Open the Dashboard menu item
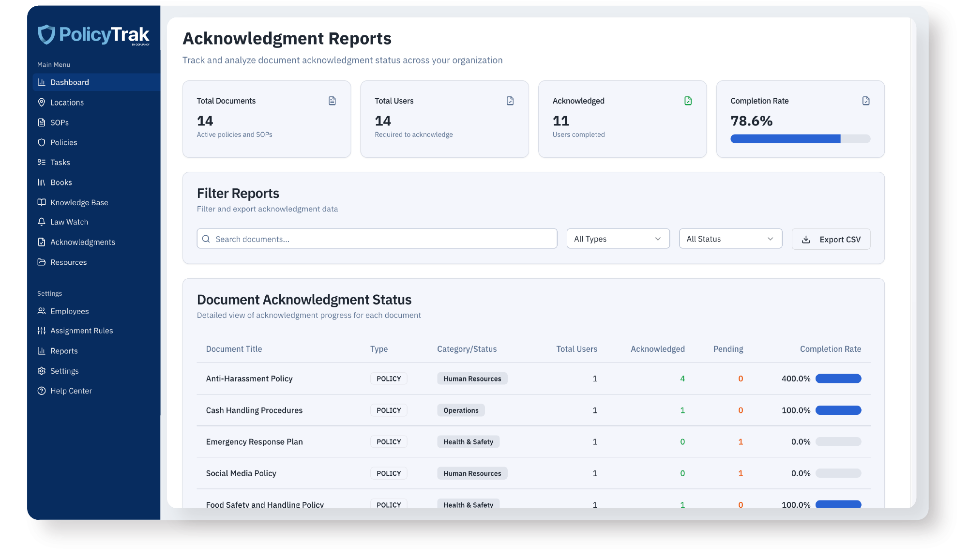The height and width of the screenshot is (560, 968). tap(96, 82)
